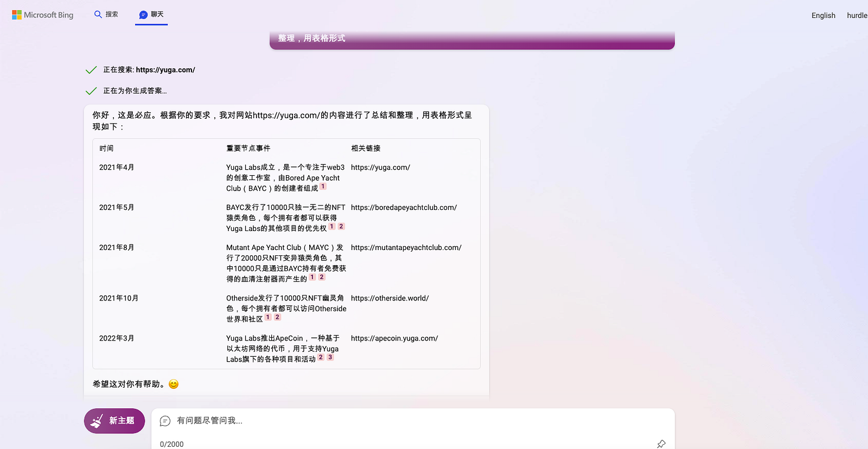The image size is (868, 449).
Task: Click the checkmark beside 正在为你生成答案
Action: (91, 91)
